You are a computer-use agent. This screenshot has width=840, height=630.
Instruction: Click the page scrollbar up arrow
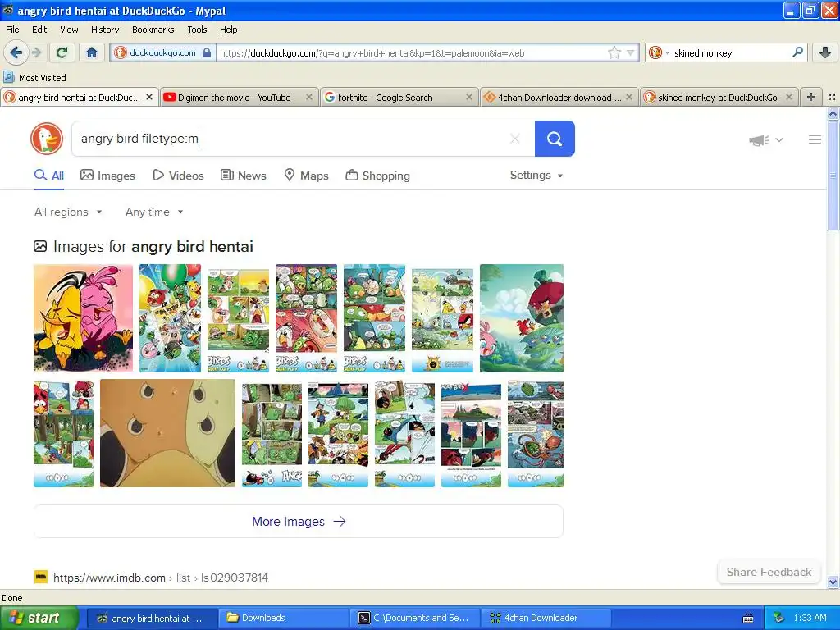click(x=833, y=113)
